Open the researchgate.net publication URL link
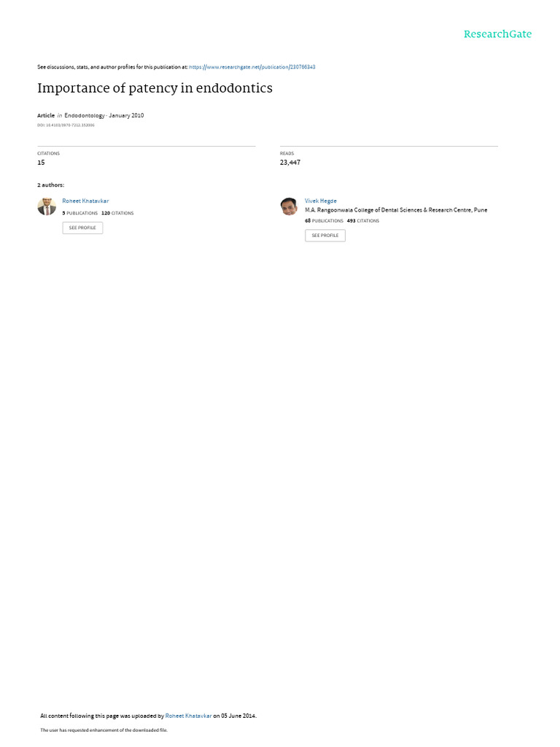 point(252,67)
